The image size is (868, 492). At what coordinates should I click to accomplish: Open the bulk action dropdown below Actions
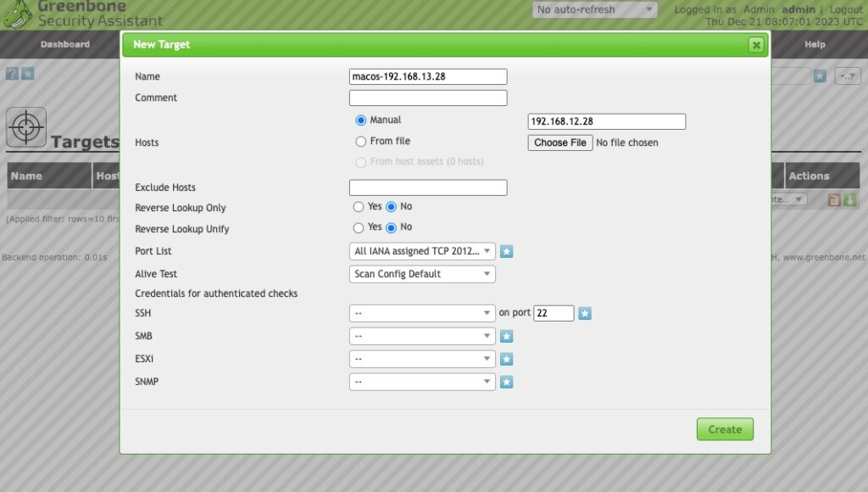(789, 199)
